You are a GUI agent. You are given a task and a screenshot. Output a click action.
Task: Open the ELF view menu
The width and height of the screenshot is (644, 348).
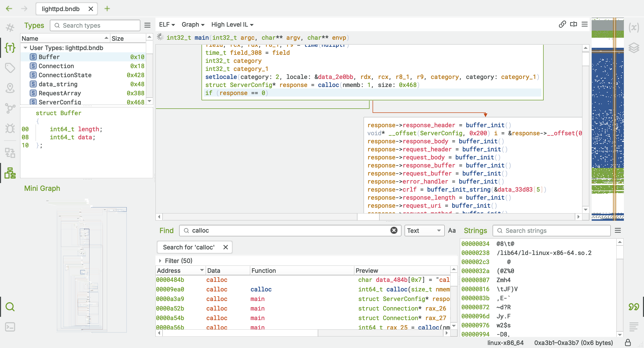point(167,25)
